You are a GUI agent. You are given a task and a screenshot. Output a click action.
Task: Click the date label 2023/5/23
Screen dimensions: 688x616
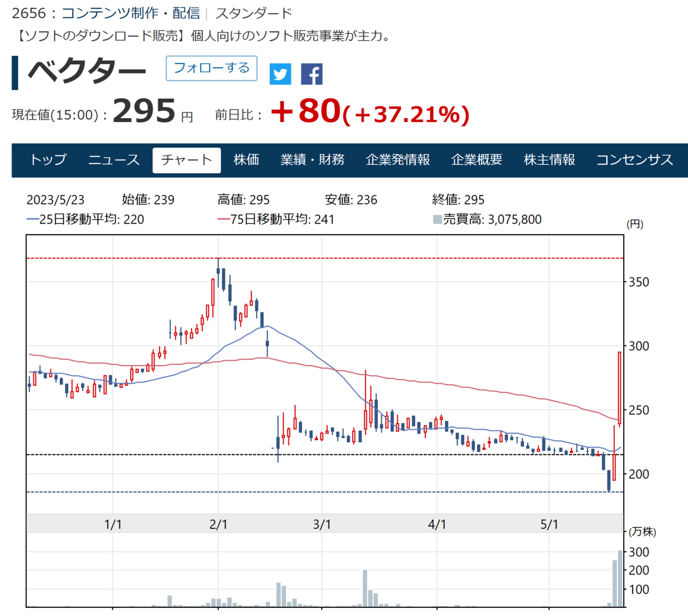(x=56, y=200)
